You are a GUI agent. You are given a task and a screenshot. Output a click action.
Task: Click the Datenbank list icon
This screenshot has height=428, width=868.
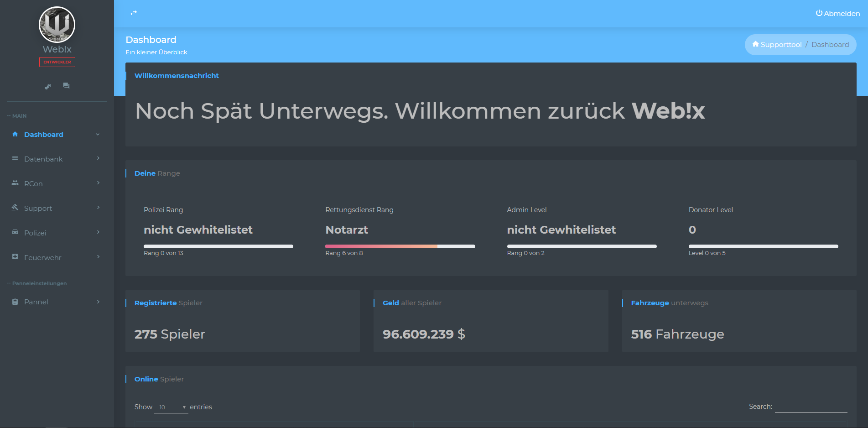15,158
